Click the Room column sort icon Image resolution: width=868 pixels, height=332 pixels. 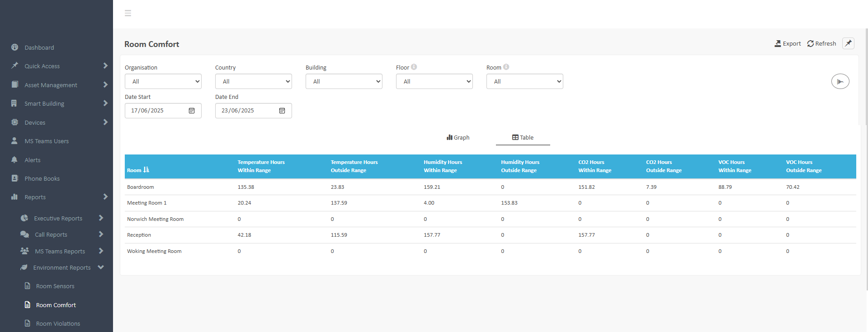[x=146, y=170]
